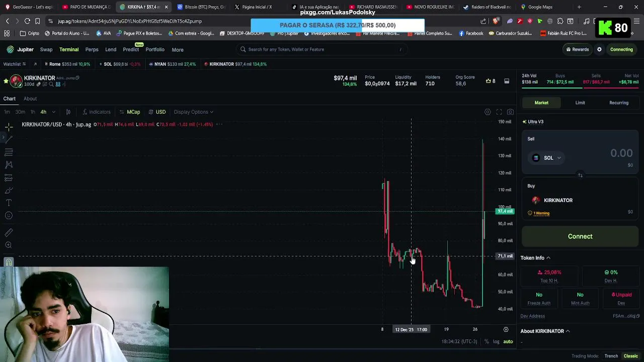
Task: Collapse the About KIRKINATOR section
Action: click(545, 331)
